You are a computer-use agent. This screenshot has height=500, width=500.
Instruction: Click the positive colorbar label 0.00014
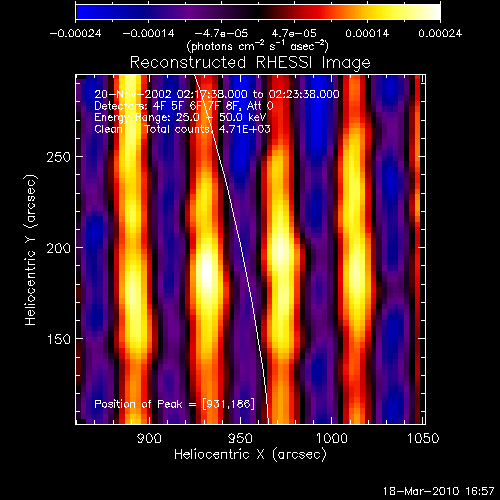pos(367,33)
